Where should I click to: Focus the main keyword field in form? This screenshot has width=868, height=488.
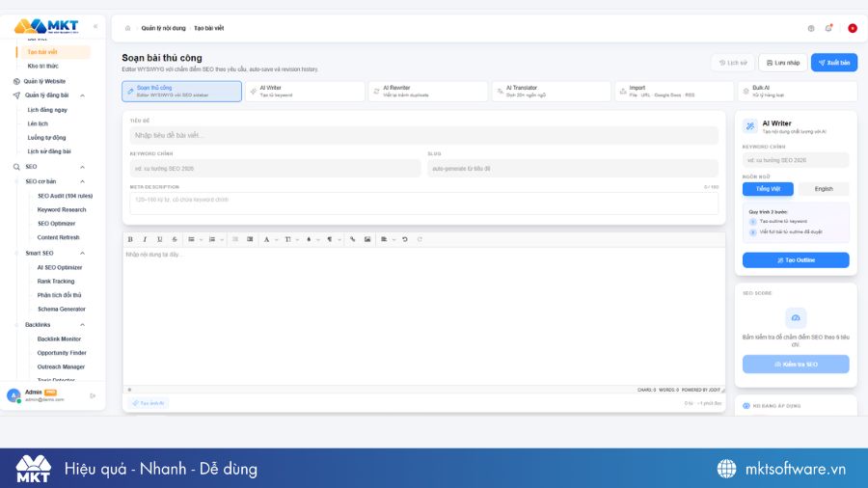point(275,168)
